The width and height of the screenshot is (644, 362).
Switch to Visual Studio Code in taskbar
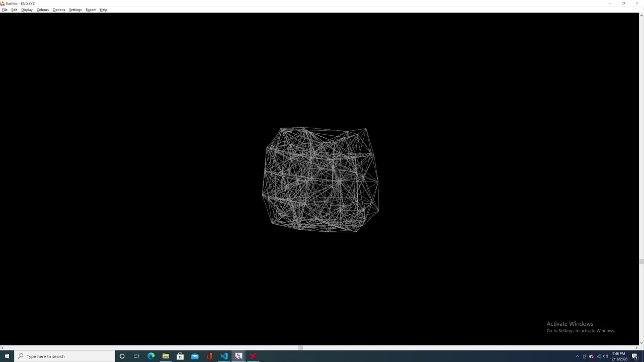[x=224, y=356]
